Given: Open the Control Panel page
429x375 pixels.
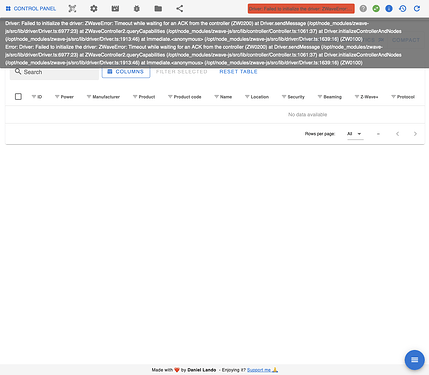Looking at the screenshot, I should [31, 9].
